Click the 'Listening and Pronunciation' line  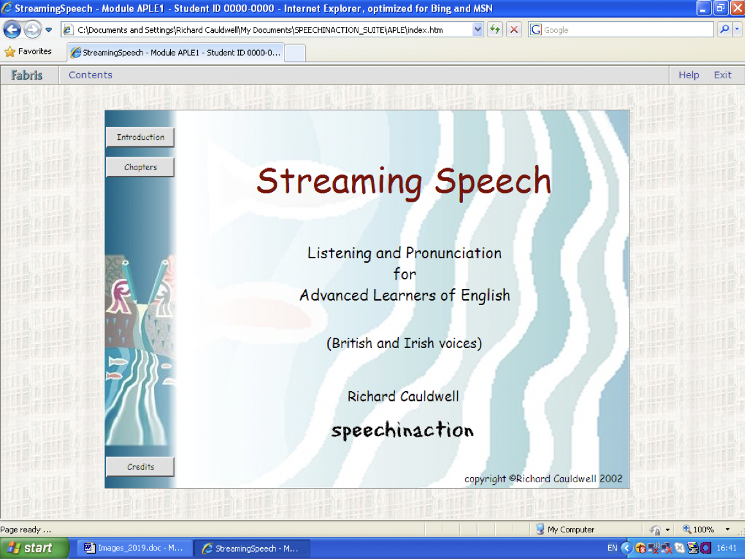(x=405, y=253)
